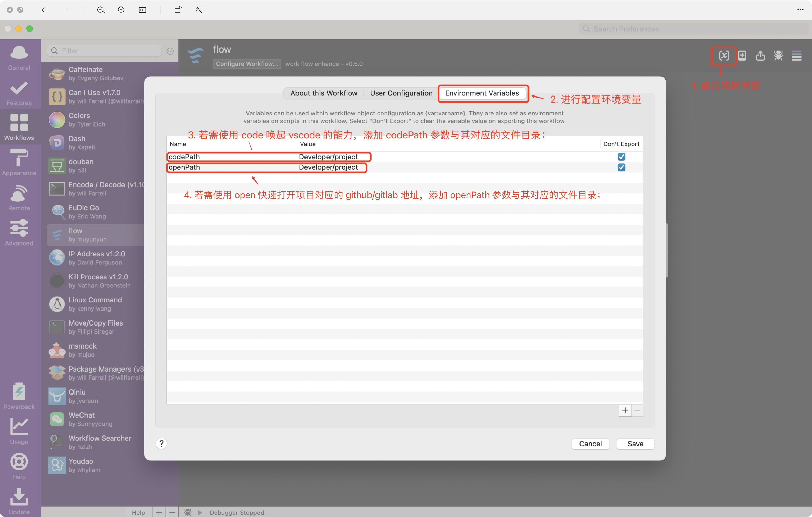812x517 pixels.
Task: Toggle Don't Export for codePath
Action: point(621,157)
